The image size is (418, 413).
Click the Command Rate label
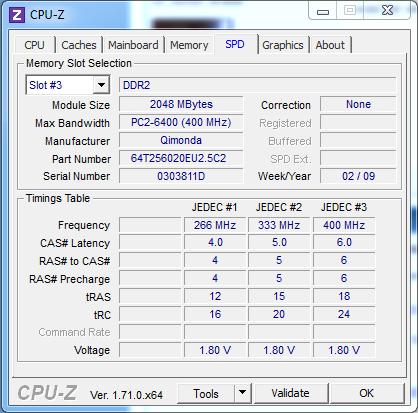pyautogui.click(x=74, y=332)
